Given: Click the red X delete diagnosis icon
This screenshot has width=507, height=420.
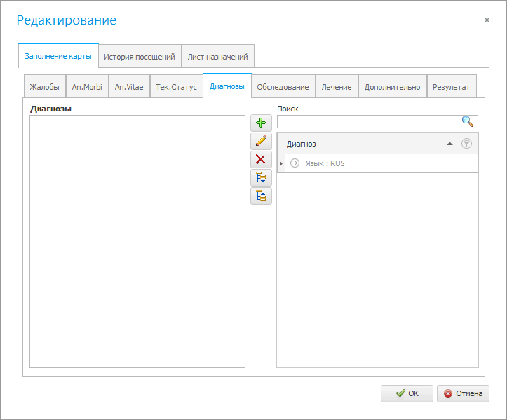Looking at the screenshot, I should pos(261,159).
